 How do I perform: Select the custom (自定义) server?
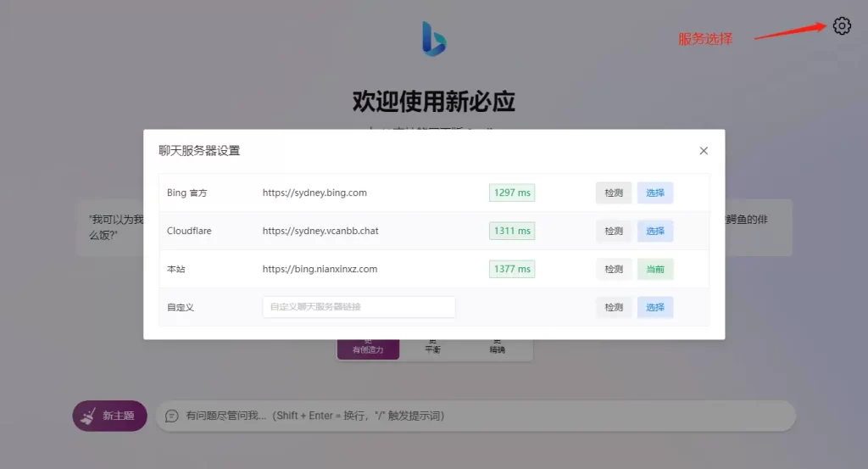click(x=655, y=307)
